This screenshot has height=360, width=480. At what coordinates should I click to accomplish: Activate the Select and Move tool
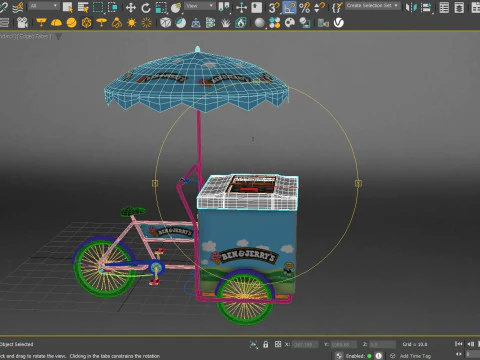coord(131,7)
